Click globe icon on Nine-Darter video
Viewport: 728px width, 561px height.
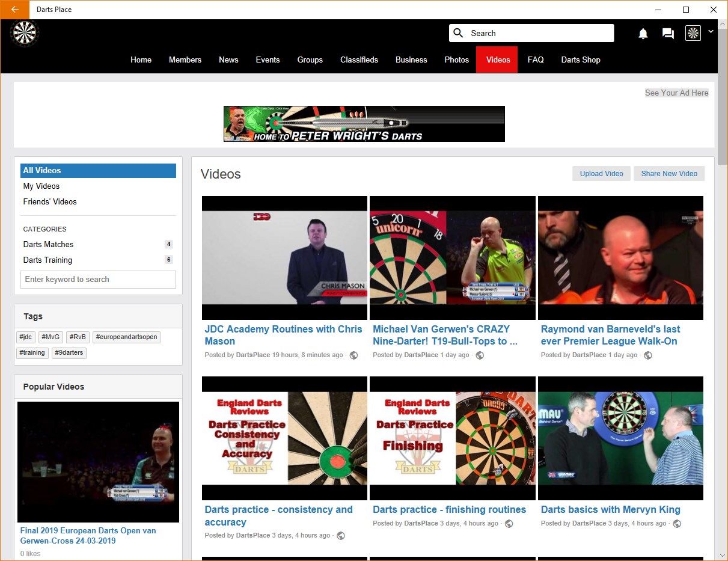(480, 355)
